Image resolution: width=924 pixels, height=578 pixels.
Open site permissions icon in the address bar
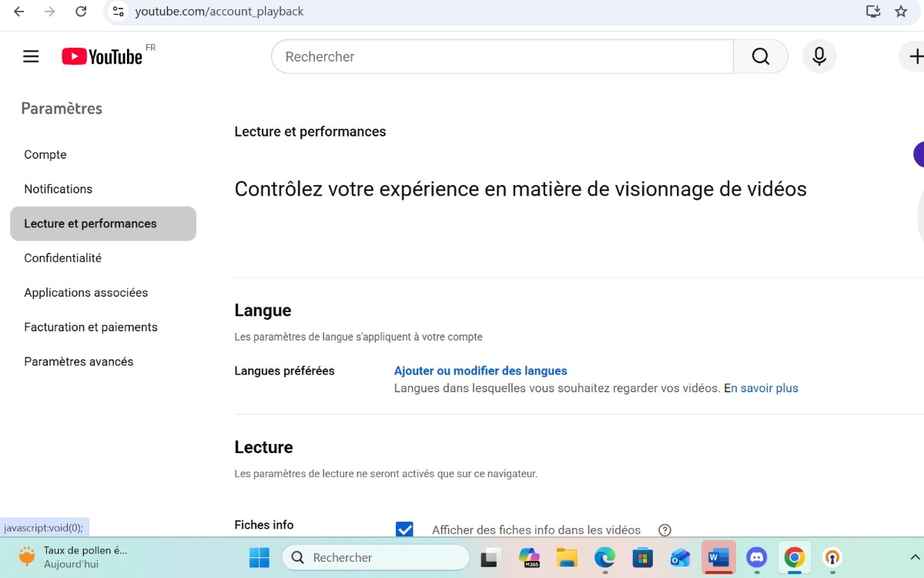[118, 12]
